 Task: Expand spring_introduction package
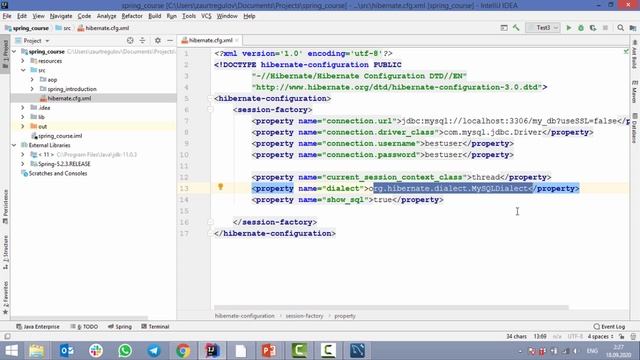[32, 89]
